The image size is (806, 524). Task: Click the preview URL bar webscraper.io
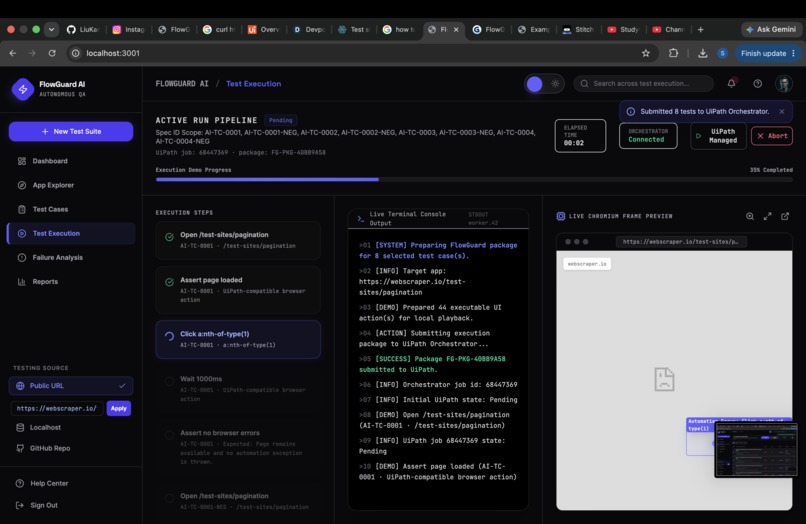pyautogui.click(x=681, y=242)
